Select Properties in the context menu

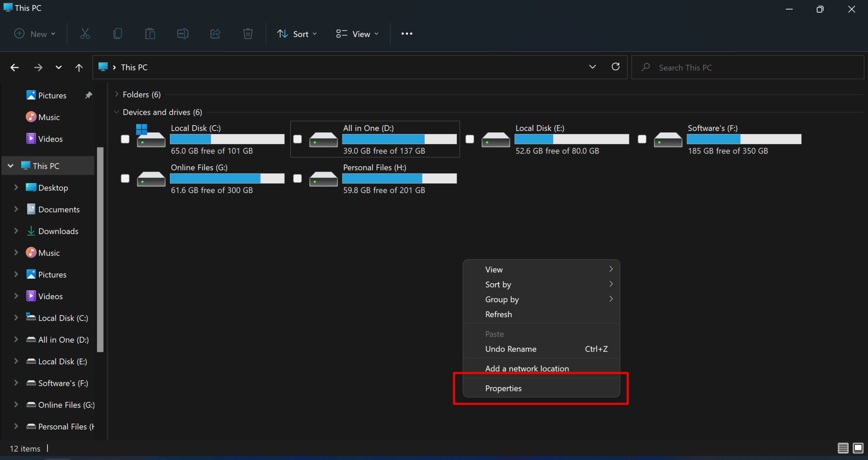[x=503, y=388]
